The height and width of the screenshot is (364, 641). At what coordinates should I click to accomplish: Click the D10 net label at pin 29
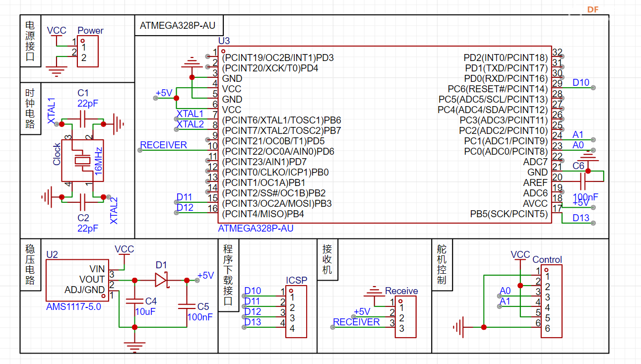tap(581, 82)
